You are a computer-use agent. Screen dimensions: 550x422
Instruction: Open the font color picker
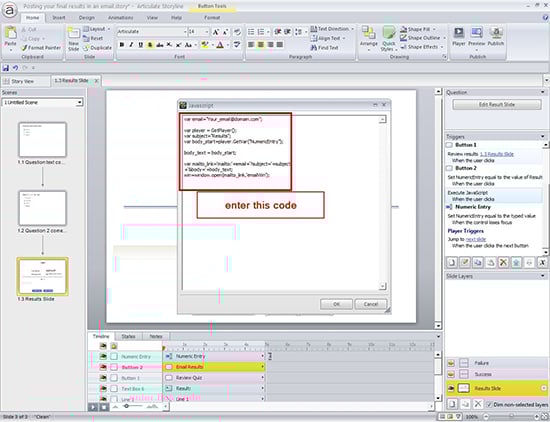220,45
